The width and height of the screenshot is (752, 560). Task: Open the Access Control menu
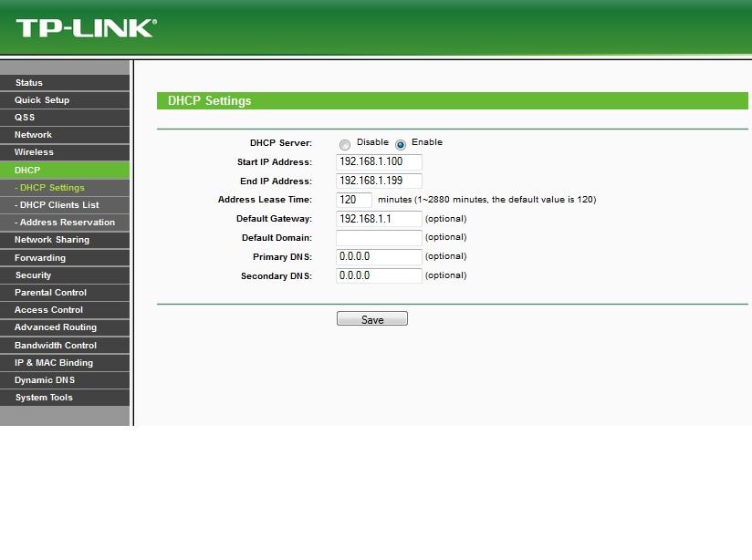click(x=65, y=310)
